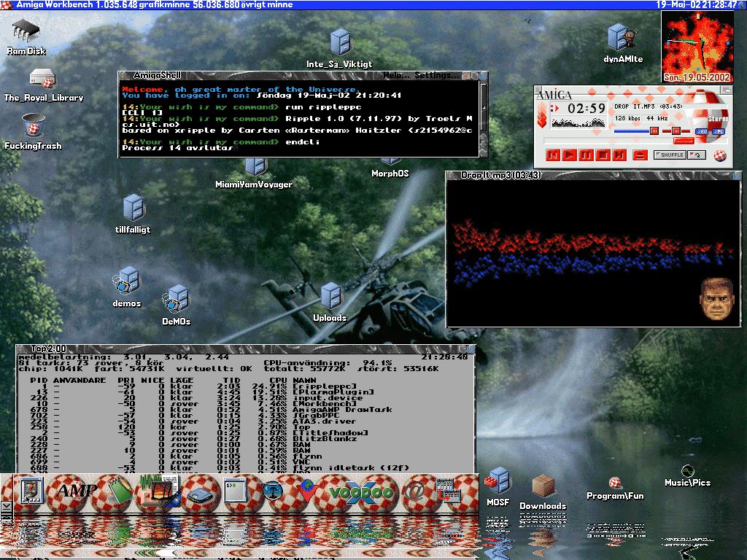
Task: Click the eject button in AmigaAMP
Action: [640, 155]
